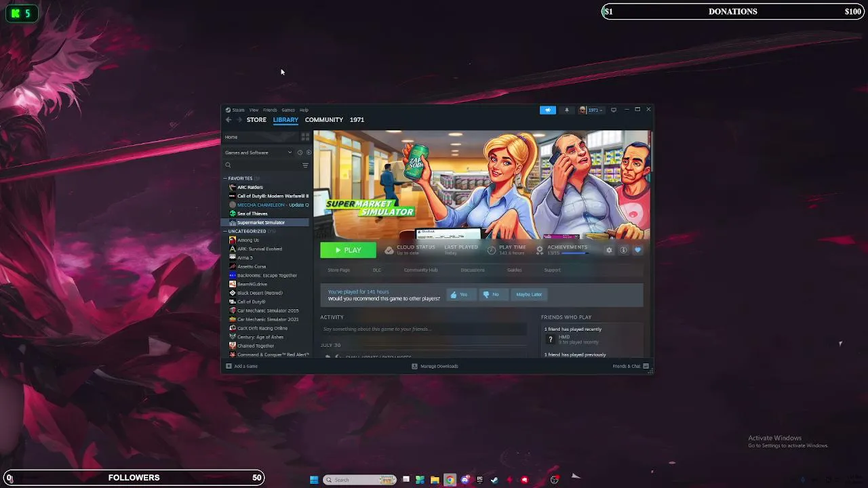Click the activity message input field
Screen dimensions: 868x488
click(423, 329)
